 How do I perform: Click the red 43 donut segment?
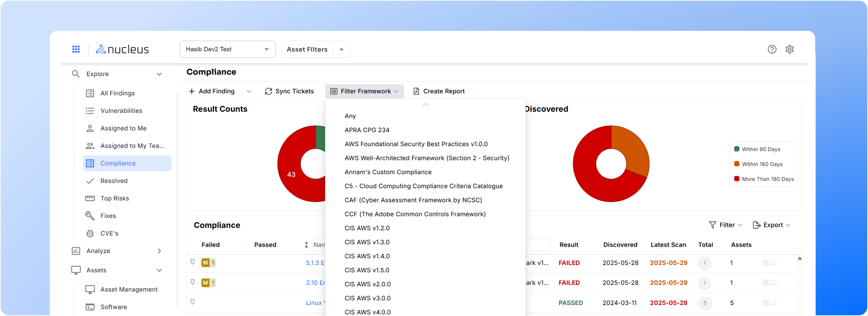(x=292, y=174)
